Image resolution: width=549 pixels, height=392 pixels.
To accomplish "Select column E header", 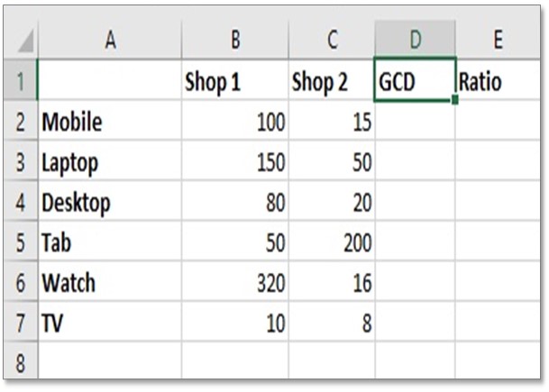I will (x=498, y=40).
